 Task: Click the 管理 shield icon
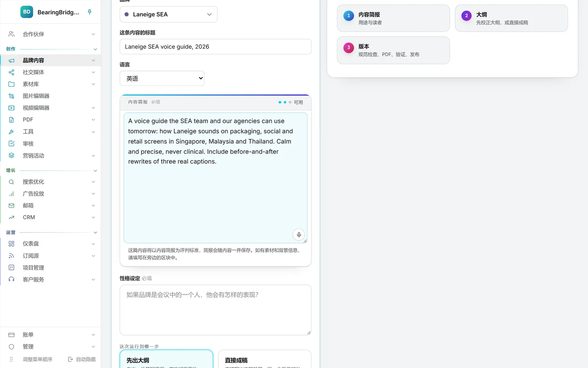pos(11,347)
